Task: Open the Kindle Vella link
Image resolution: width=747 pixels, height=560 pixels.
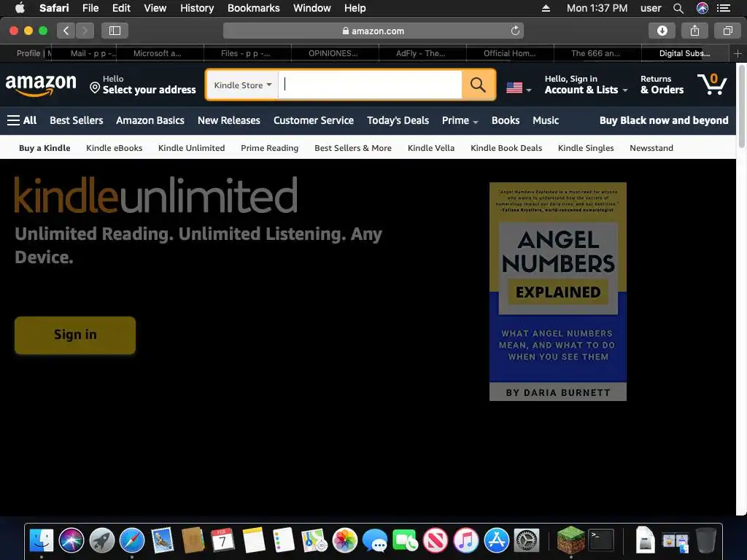Action: coord(431,148)
